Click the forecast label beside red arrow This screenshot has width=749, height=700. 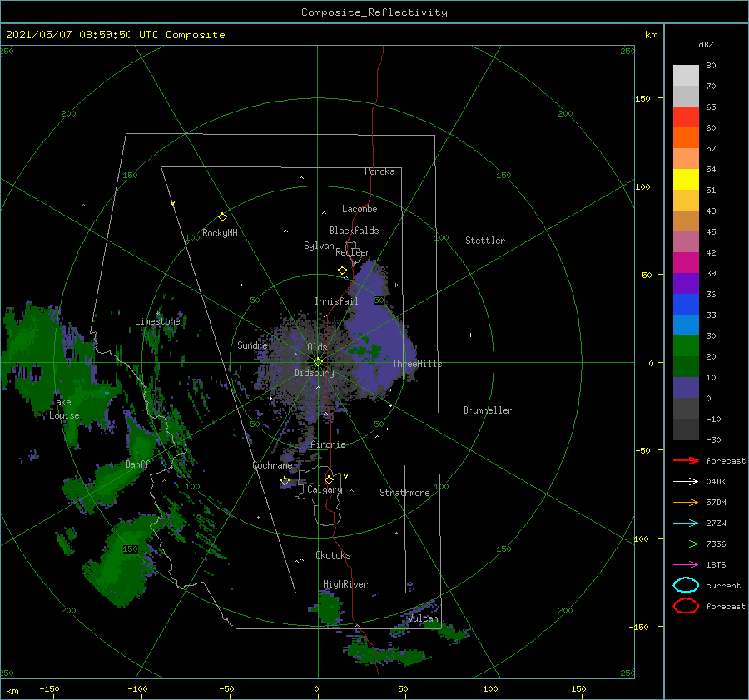(726, 460)
